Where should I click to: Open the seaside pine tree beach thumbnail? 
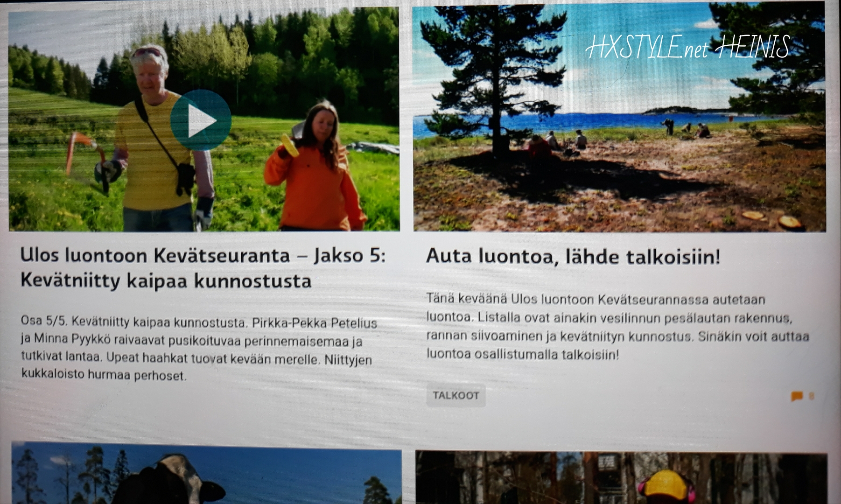click(x=619, y=117)
